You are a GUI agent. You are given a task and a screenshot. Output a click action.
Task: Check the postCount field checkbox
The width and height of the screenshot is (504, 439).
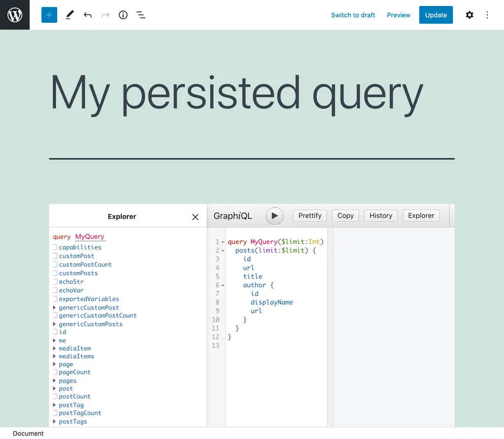tap(55, 397)
